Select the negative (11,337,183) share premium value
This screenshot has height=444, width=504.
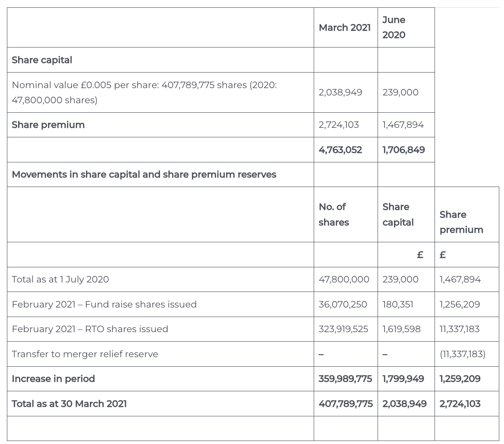[x=462, y=354]
